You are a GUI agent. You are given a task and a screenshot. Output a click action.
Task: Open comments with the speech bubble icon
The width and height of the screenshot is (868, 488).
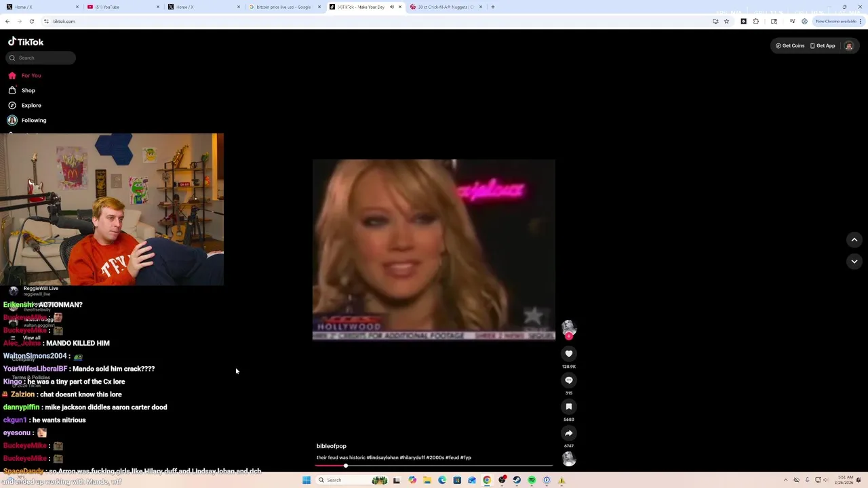coord(569,380)
